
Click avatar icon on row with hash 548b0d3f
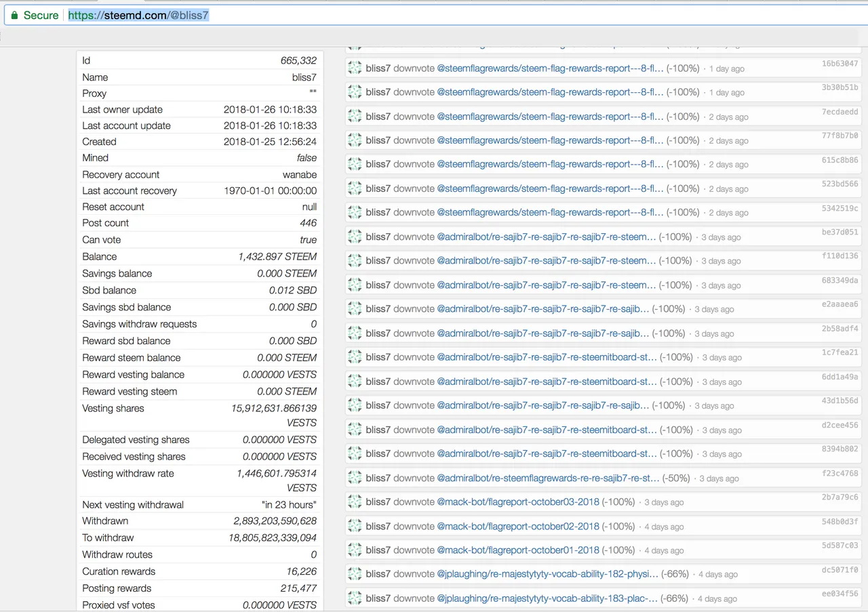tap(355, 526)
